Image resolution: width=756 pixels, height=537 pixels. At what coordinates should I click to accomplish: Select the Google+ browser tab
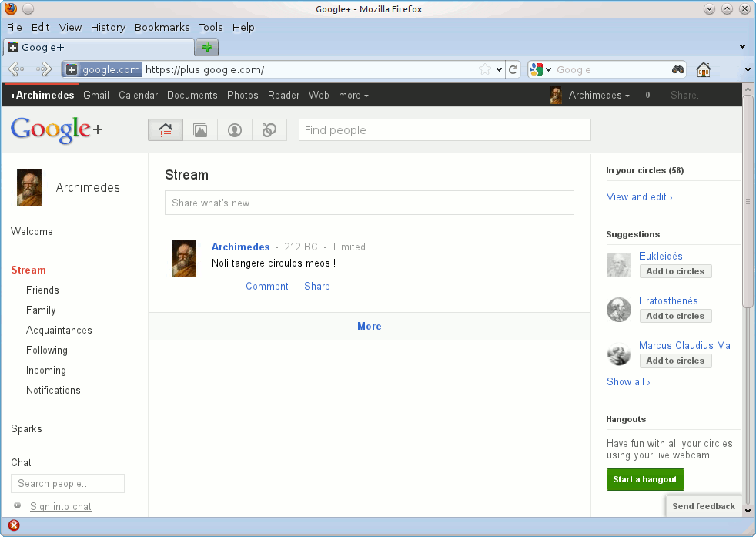99,47
